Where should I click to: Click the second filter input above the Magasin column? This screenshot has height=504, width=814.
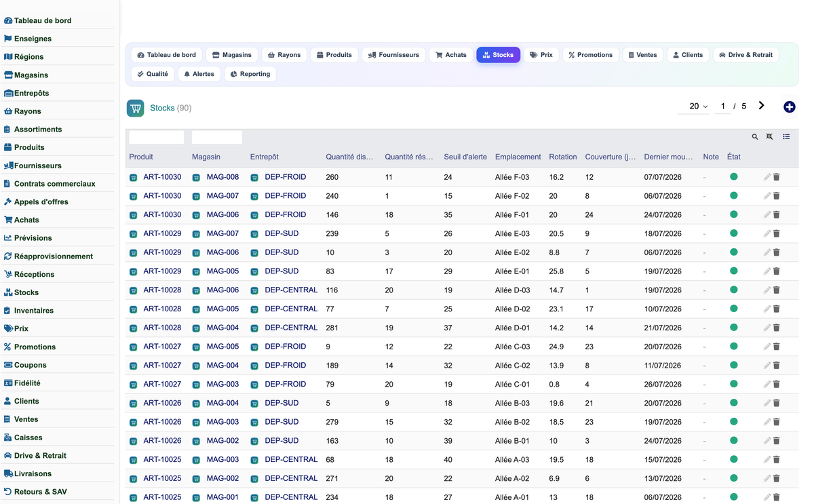coord(217,137)
